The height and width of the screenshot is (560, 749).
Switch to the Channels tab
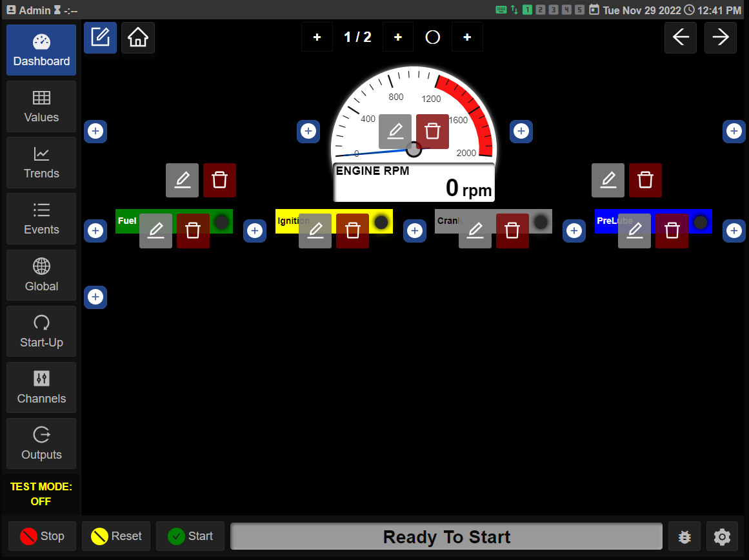[x=41, y=388]
